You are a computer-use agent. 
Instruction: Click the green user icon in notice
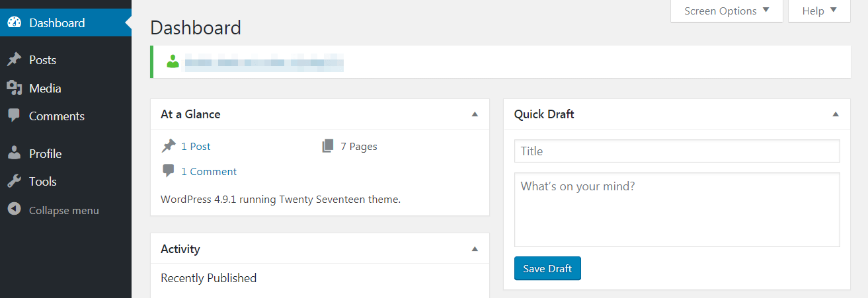click(173, 62)
